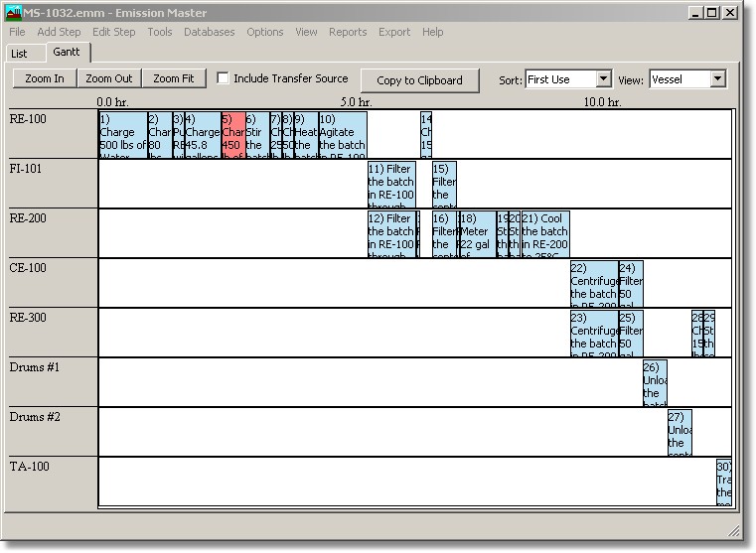Select the red step 5 bar
This screenshot has height=553, width=756.
pyautogui.click(x=233, y=135)
